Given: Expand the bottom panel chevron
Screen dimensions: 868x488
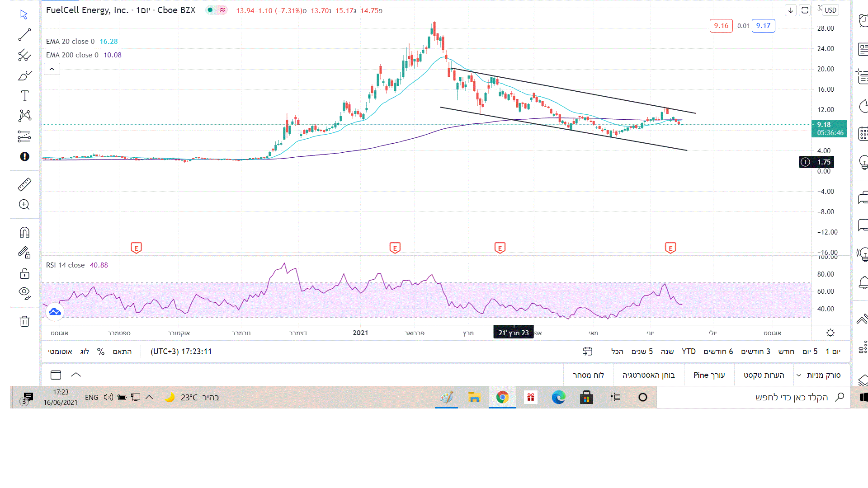Looking at the screenshot, I should coord(76,375).
